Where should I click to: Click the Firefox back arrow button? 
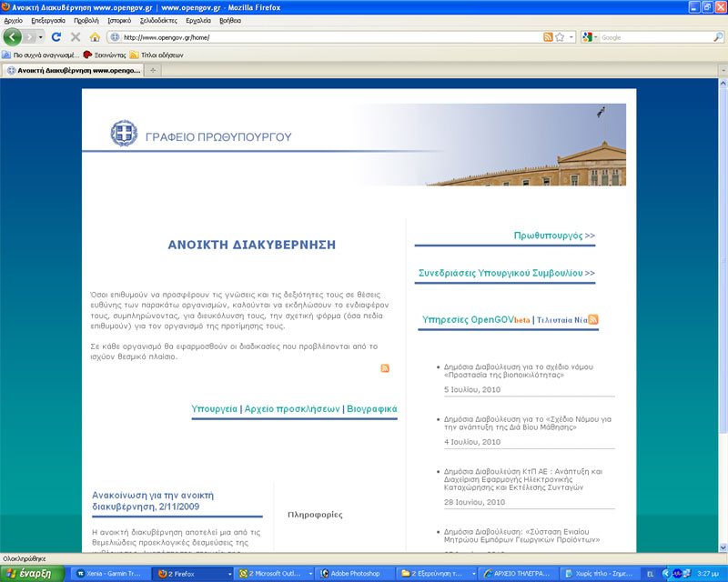pyautogui.click(x=13, y=37)
